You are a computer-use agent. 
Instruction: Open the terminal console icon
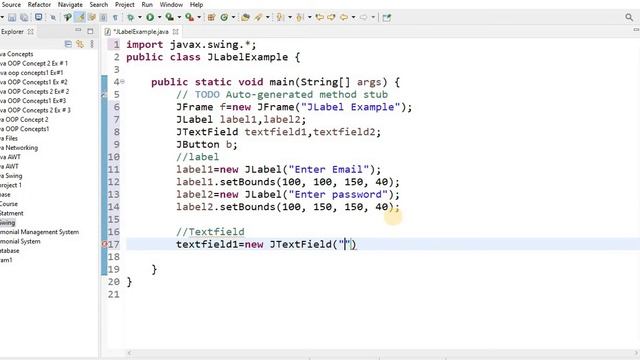click(x=38, y=17)
